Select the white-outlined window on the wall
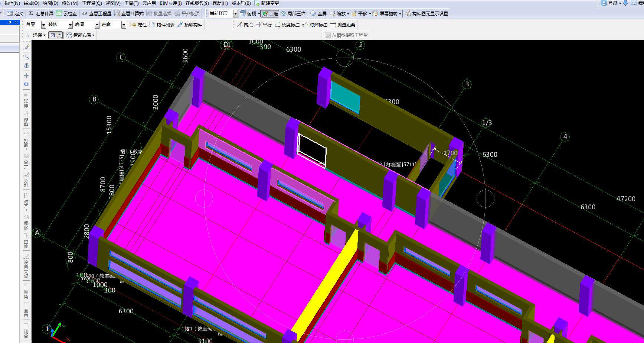 (x=312, y=150)
